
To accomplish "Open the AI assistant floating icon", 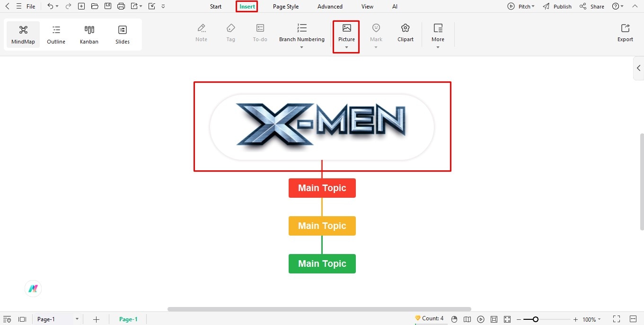I will click(33, 289).
